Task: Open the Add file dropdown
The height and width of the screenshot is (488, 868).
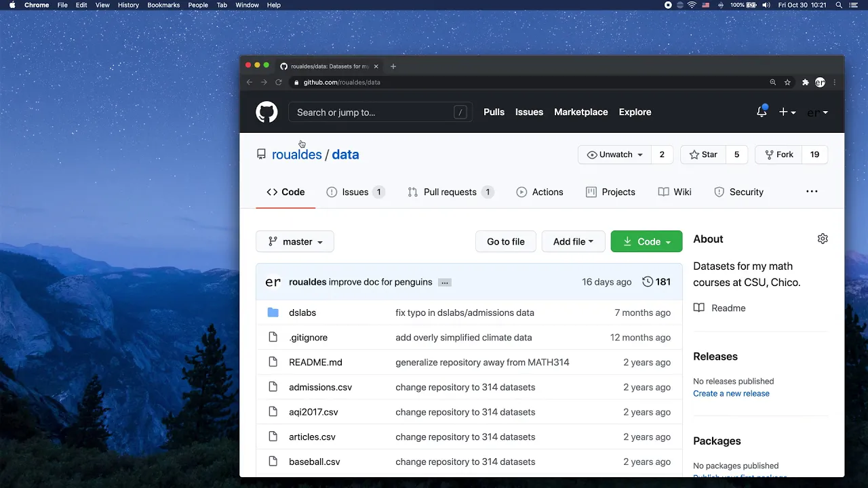Action: 573,241
